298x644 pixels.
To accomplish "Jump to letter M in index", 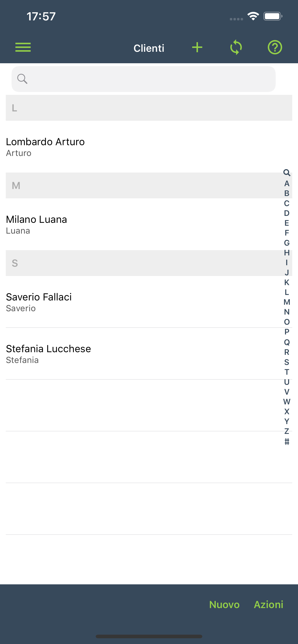I will pos(287,302).
